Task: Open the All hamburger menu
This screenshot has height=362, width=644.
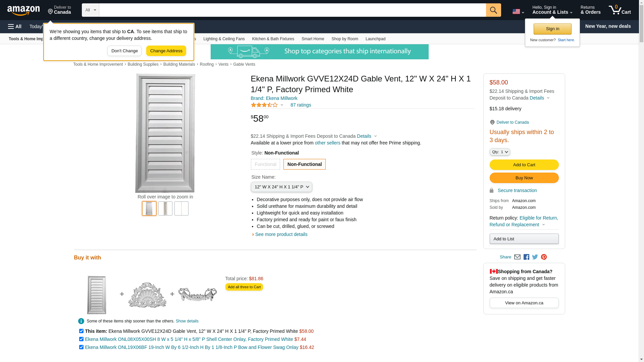Action: 15,26
